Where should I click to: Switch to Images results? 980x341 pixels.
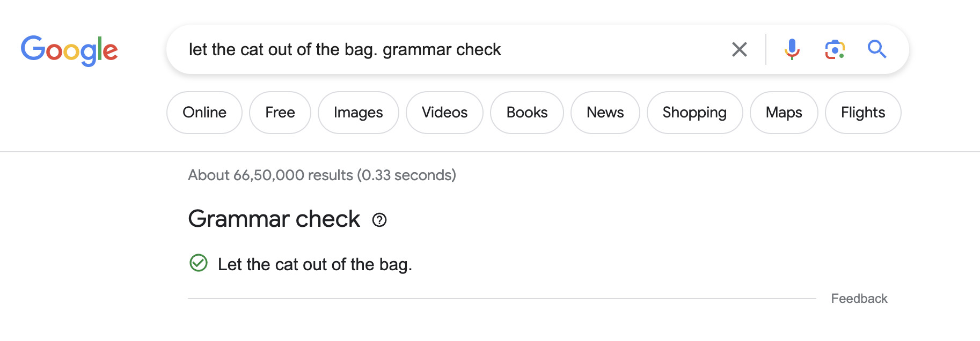pos(358,113)
